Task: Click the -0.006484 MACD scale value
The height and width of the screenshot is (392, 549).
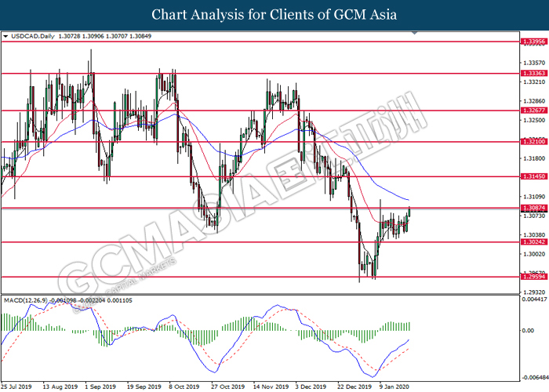Action: [535, 378]
